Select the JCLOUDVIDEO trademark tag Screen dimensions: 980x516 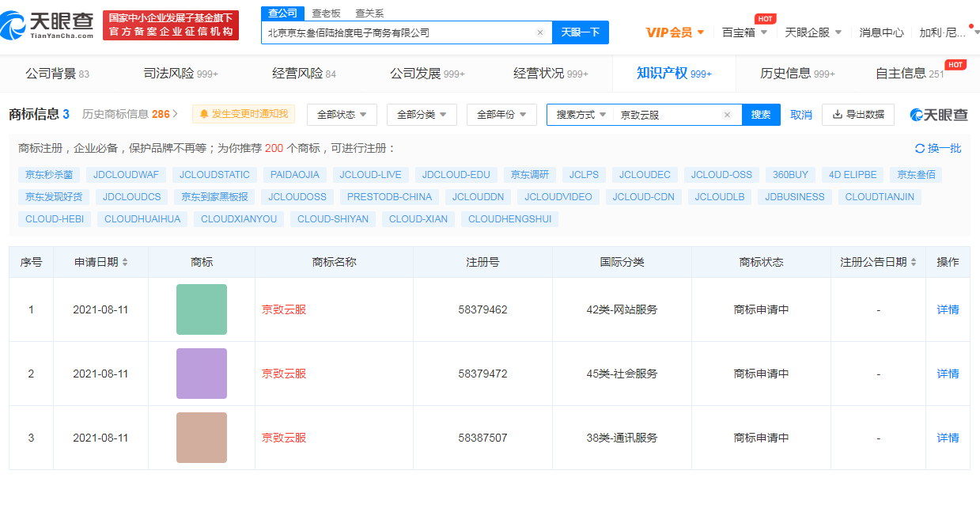(x=558, y=197)
